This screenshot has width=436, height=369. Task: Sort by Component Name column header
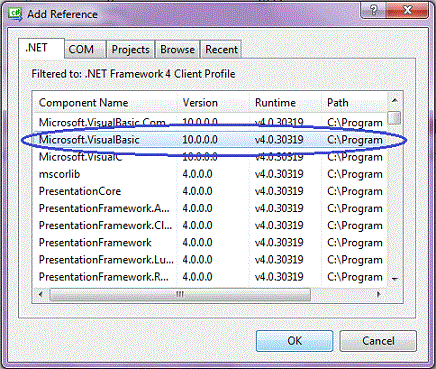pos(105,102)
